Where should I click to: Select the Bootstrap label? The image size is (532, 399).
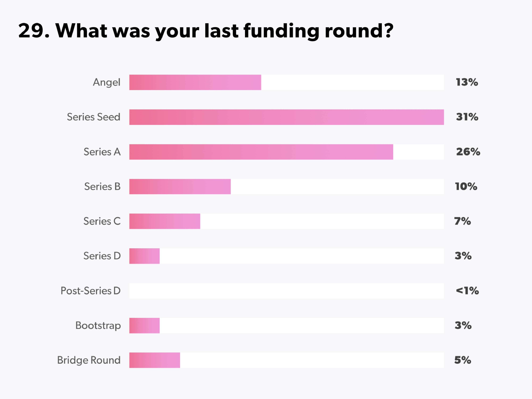[x=98, y=326]
